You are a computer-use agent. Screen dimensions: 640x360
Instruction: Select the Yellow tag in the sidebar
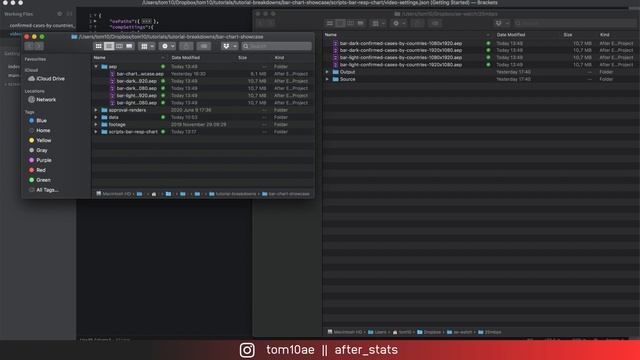40,140
